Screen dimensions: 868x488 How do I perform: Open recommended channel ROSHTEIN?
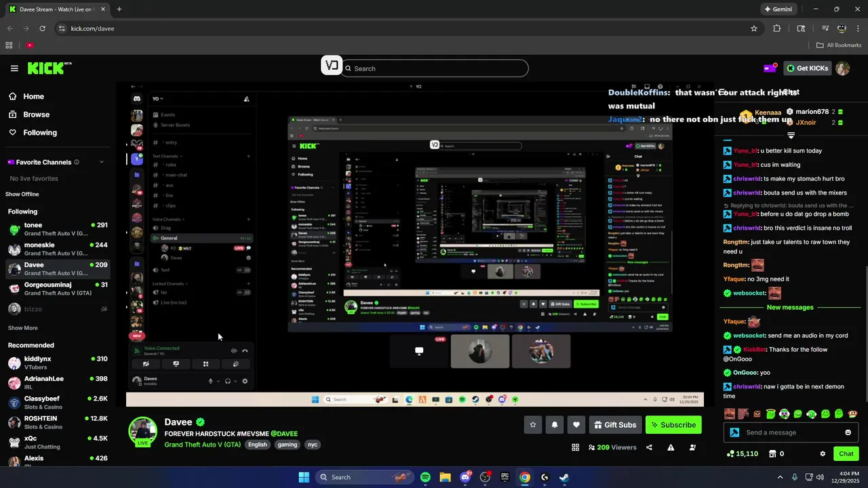(x=58, y=422)
